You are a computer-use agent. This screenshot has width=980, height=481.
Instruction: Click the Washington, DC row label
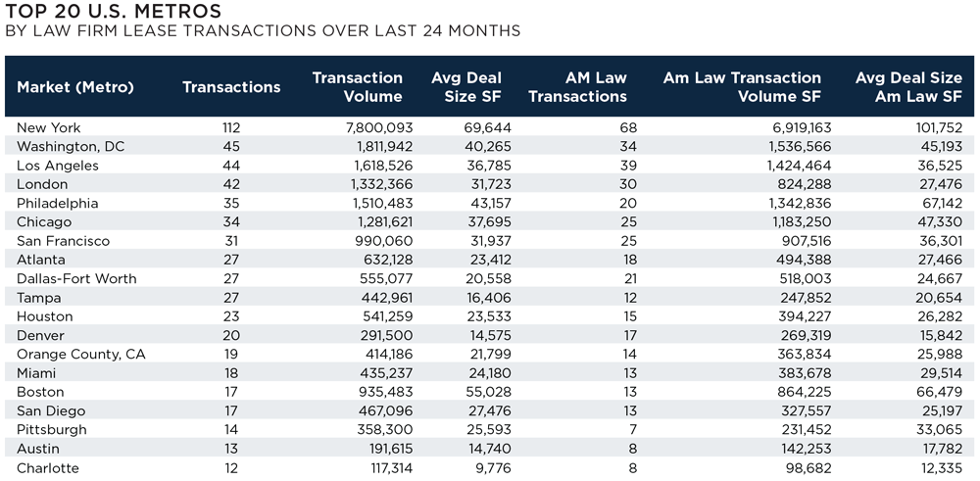click(71, 147)
